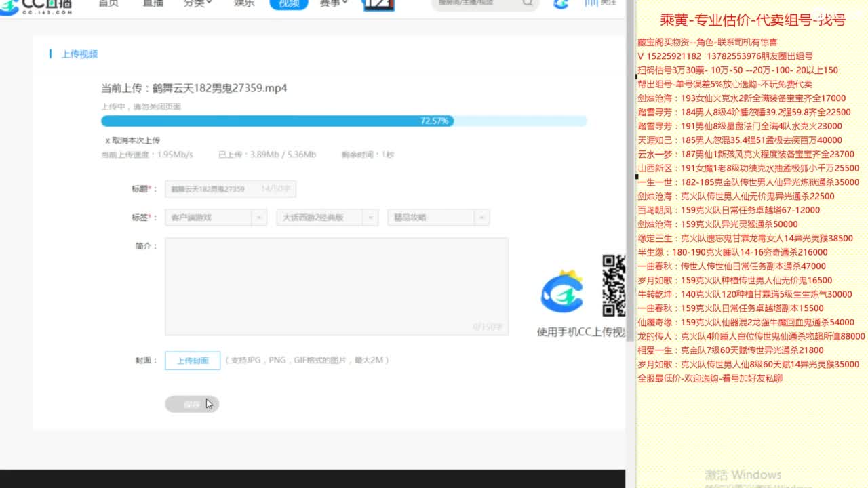
Task: Click the line with V 15225921182
Action: point(725,56)
